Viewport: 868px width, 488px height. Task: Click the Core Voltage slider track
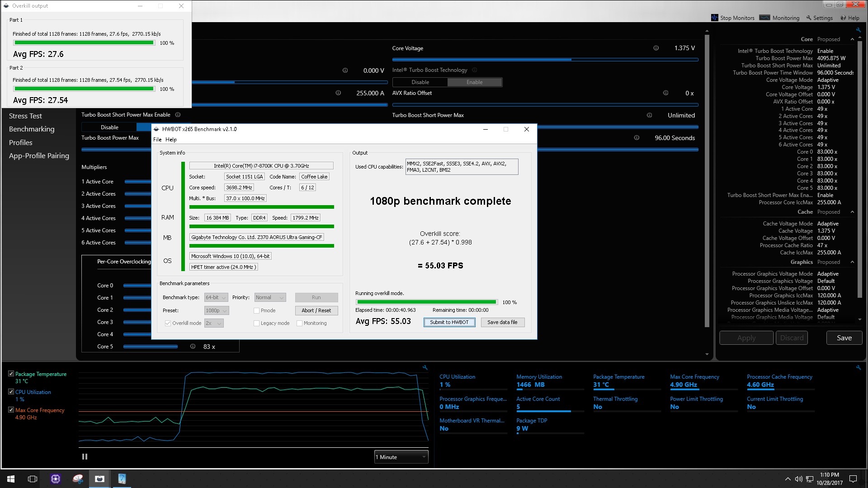(545, 59)
